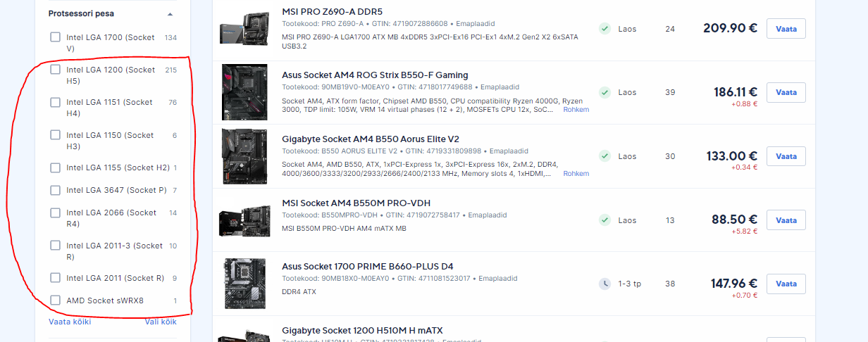The width and height of the screenshot is (868, 342).
Task: Click Vaata kõiki link under socket filters
Action: click(x=70, y=322)
